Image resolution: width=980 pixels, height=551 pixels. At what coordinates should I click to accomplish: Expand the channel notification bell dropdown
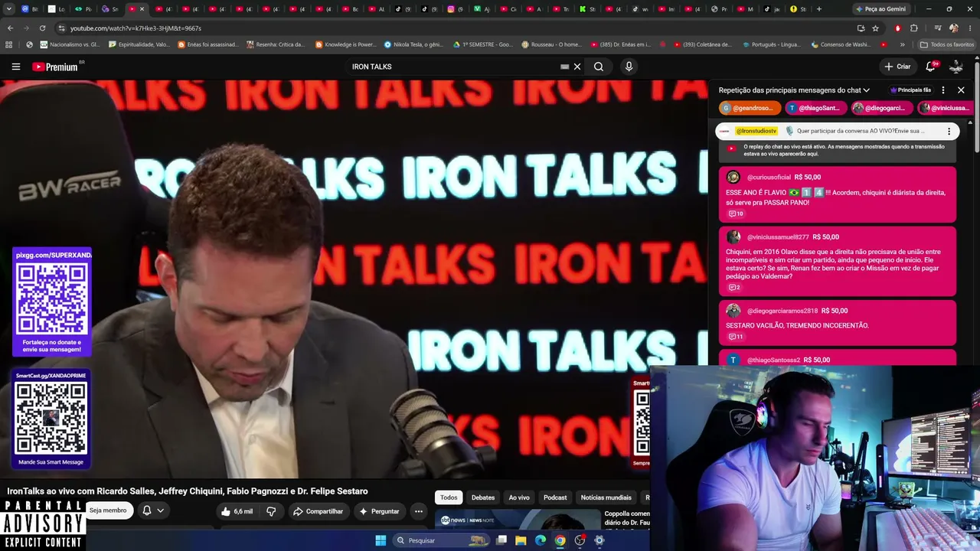coord(160,511)
